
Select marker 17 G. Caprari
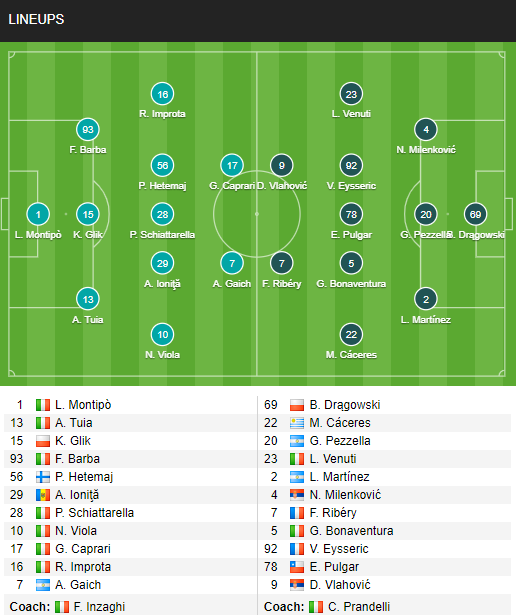point(232,165)
